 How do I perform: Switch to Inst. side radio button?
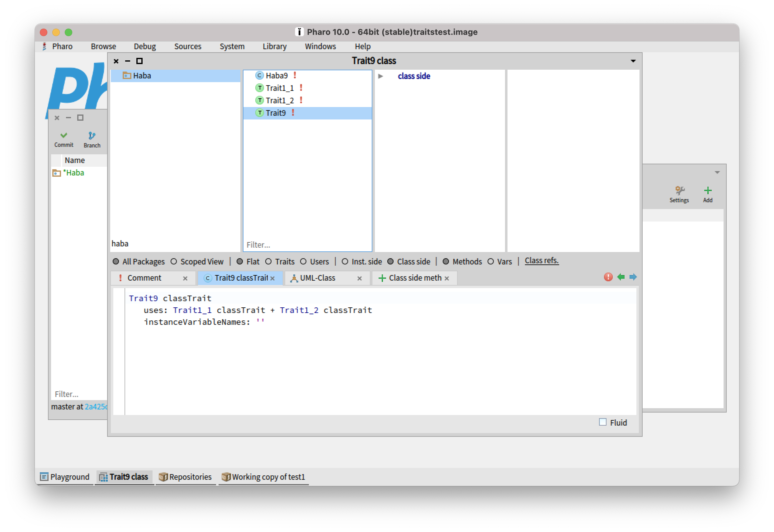coord(345,261)
